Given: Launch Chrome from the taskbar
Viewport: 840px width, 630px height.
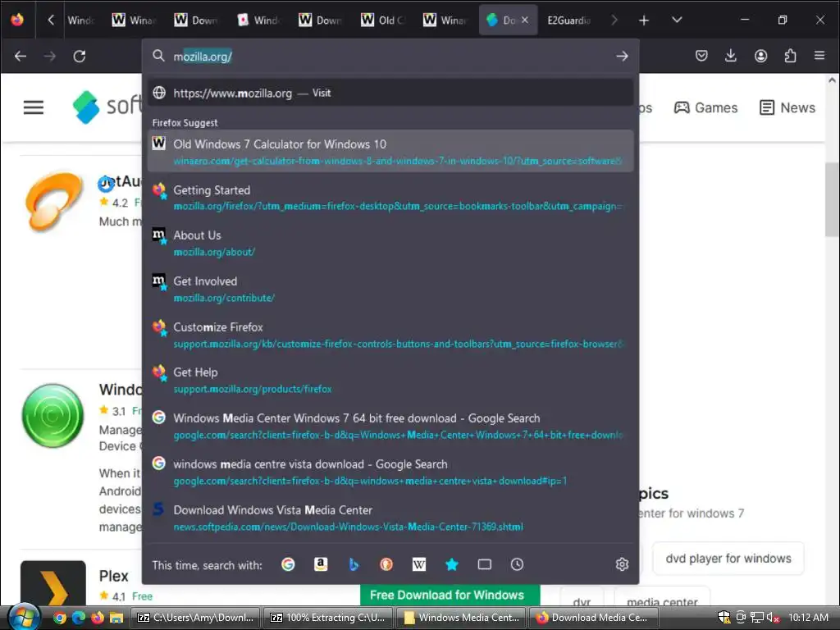Looking at the screenshot, I should (x=60, y=618).
